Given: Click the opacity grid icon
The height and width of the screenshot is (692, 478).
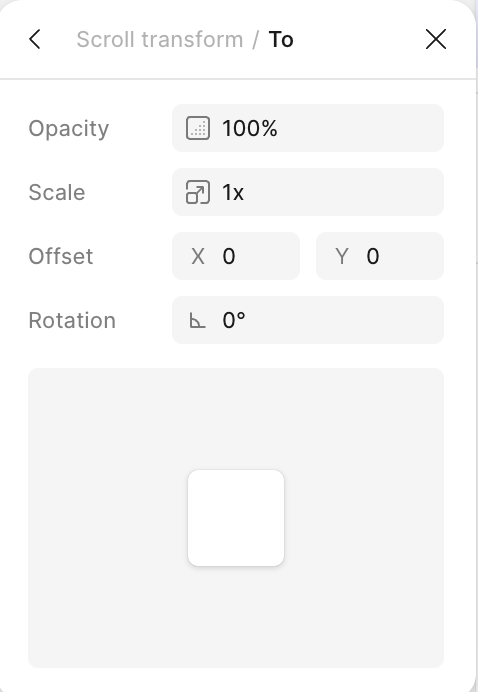Looking at the screenshot, I should pos(198,128).
